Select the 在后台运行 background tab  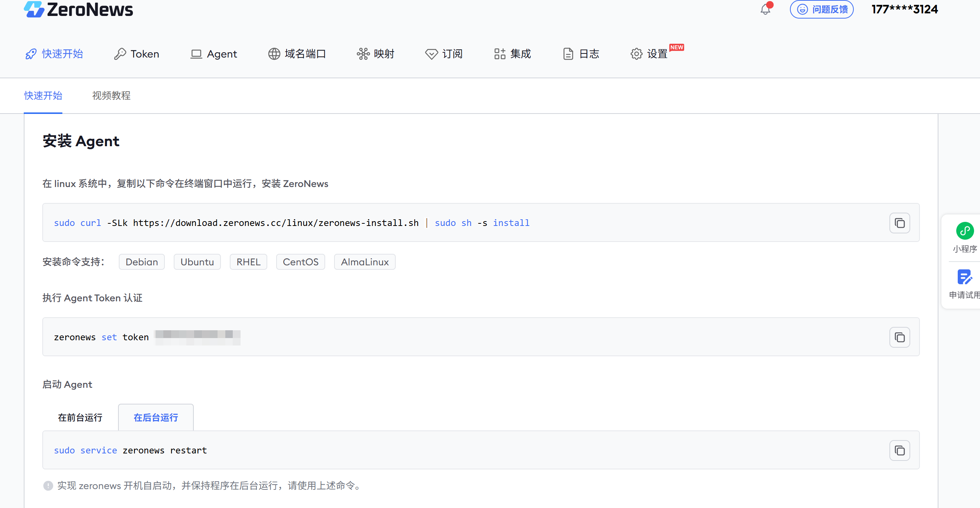[x=156, y=417]
